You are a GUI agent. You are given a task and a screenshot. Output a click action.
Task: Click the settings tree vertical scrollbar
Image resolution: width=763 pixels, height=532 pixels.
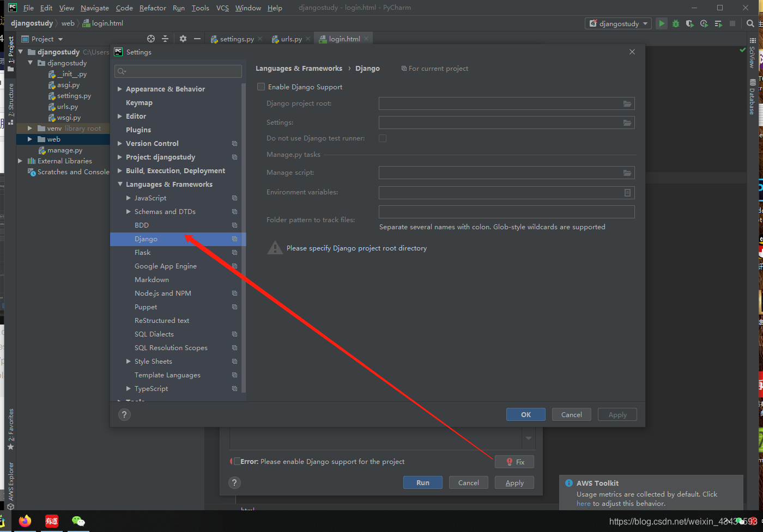coord(244,238)
